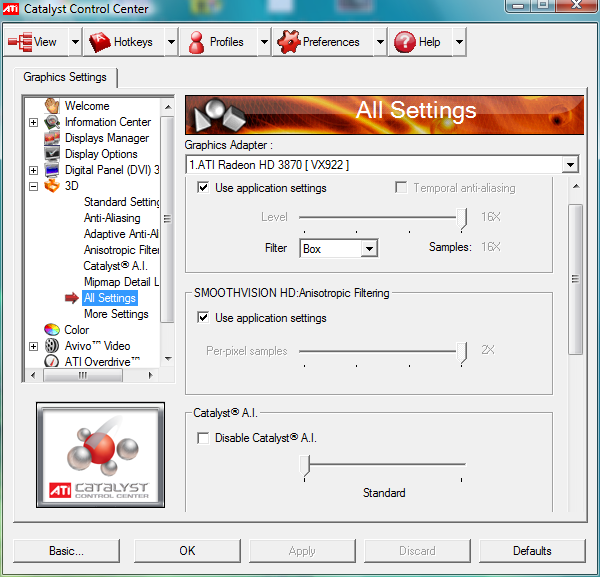Click the Displays Manager icon
The height and width of the screenshot is (577, 600).
[52, 138]
